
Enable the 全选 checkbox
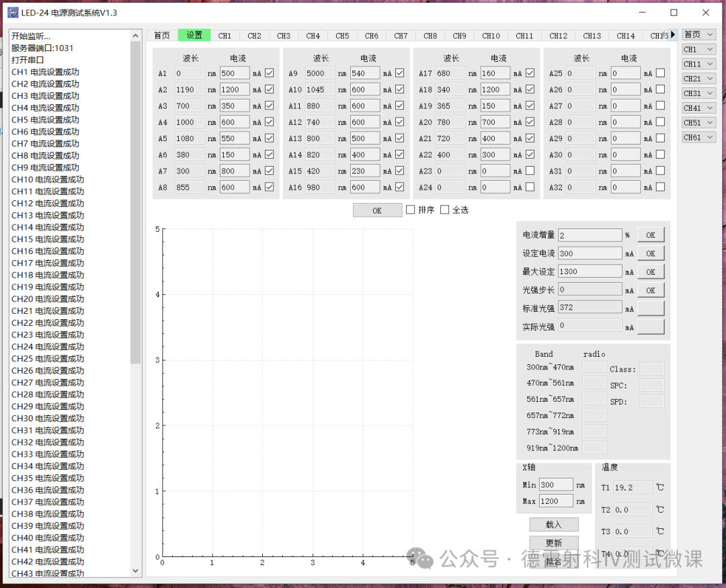[x=444, y=210]
